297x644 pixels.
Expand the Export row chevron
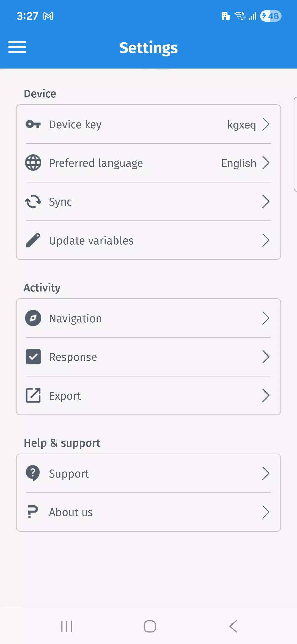[266, 395]
